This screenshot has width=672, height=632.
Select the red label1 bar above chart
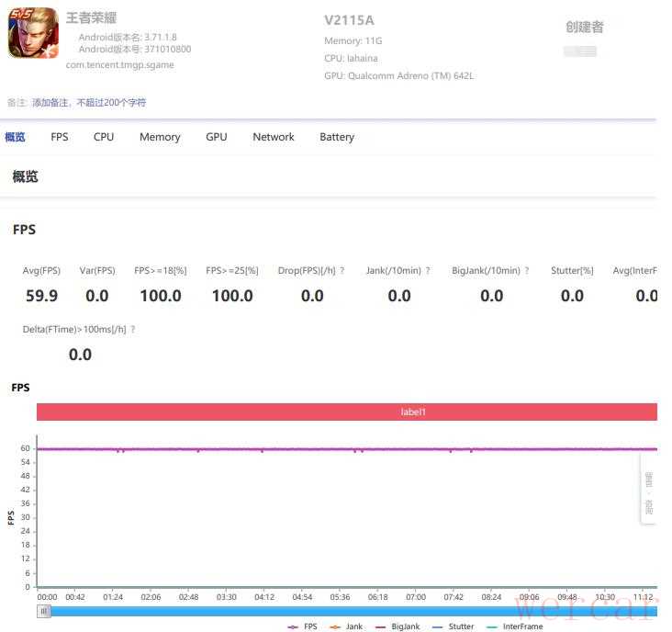point(347,412)
